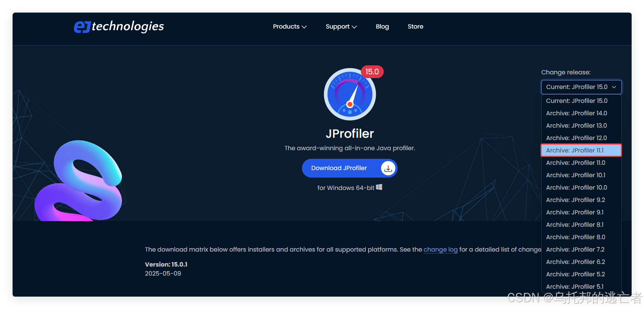
Task: Click the 'Change release:' label
Action: click(x=566, y=72)
